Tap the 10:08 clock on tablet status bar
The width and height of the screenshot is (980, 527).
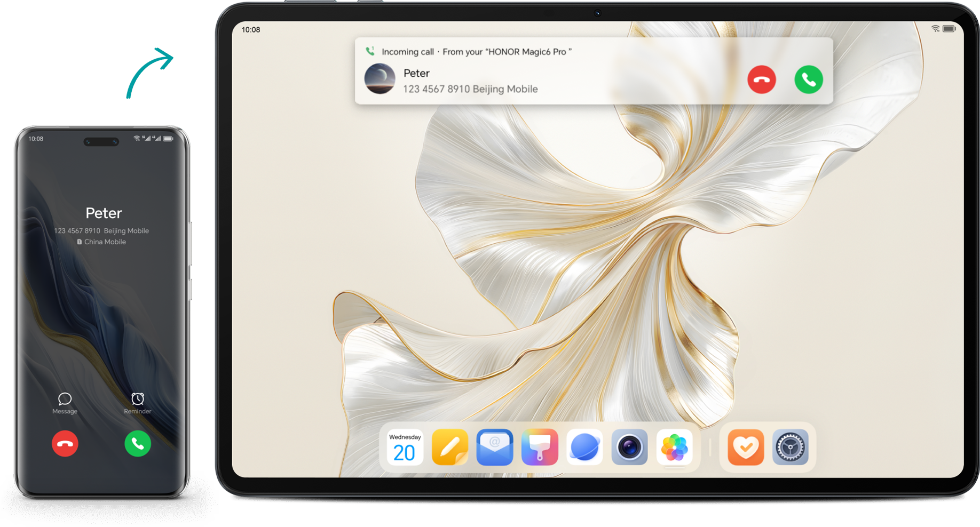[x=251, y=30]
